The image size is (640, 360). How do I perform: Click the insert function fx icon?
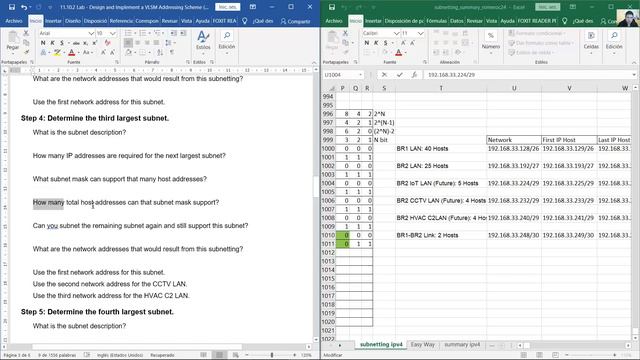point(414,75)
